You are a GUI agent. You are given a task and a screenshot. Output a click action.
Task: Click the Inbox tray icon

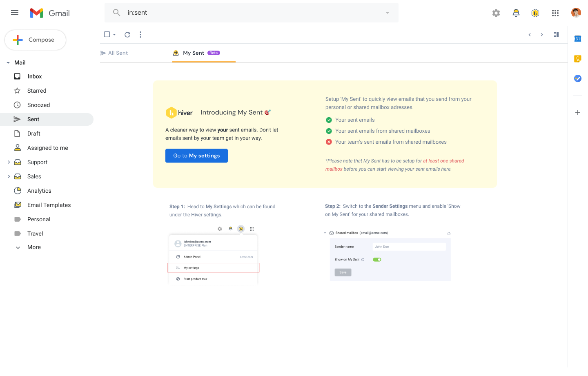17,76
